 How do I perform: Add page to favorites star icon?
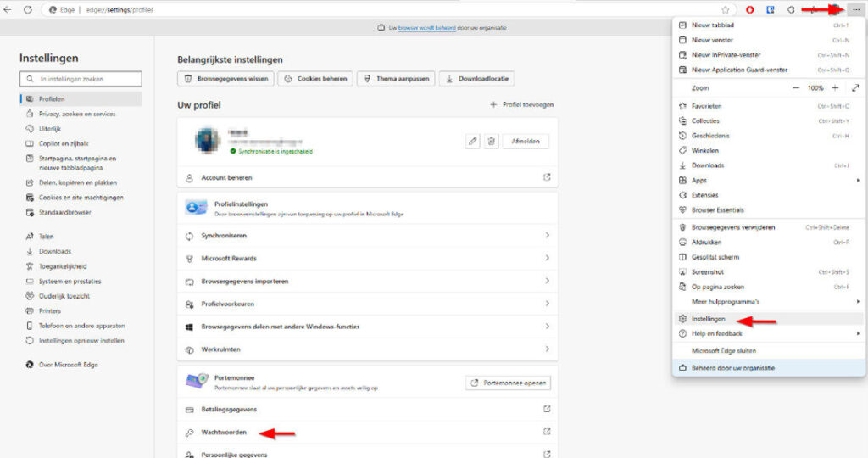point(726,9)
